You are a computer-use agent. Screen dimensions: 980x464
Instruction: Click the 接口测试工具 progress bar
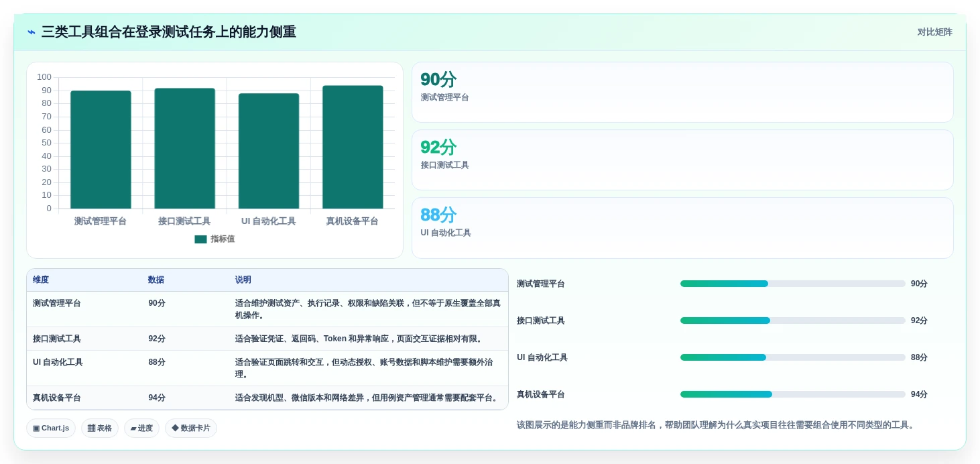click(x=793, y=321)
